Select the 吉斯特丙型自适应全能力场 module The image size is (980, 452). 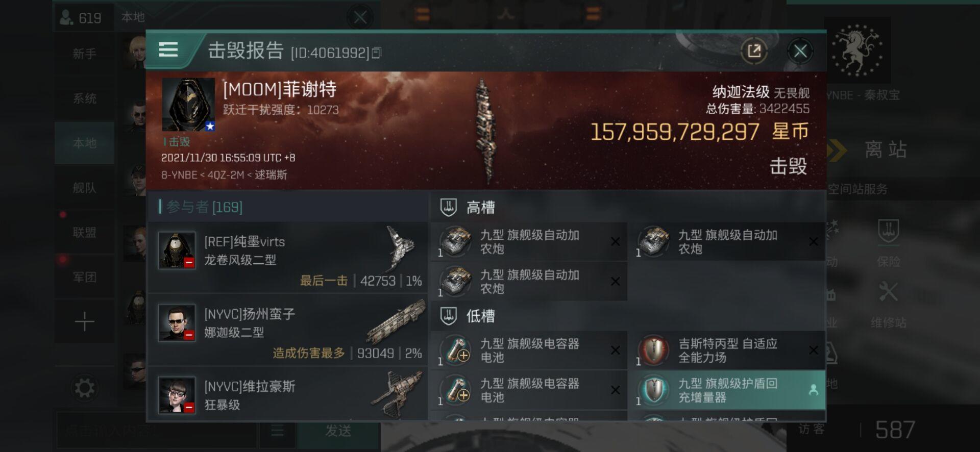coord(729,350)
